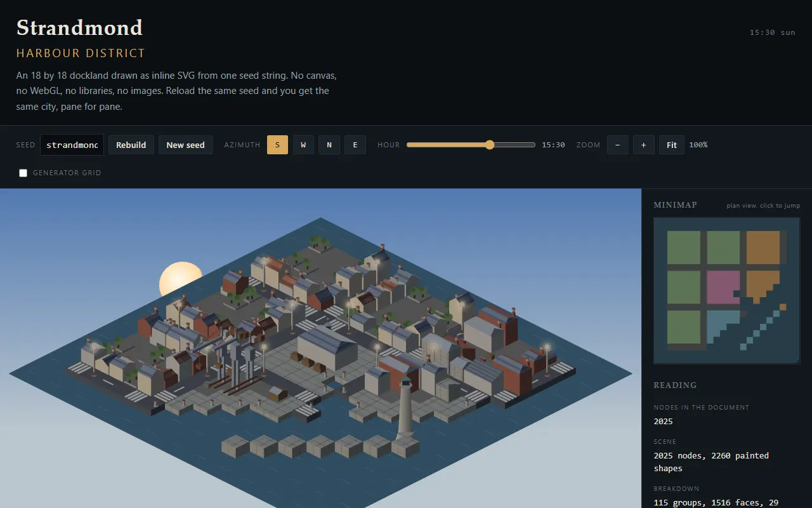This screenshot has width=812, height=508.
Task: Click the "Strandmond" title heading
Action: 79,28
